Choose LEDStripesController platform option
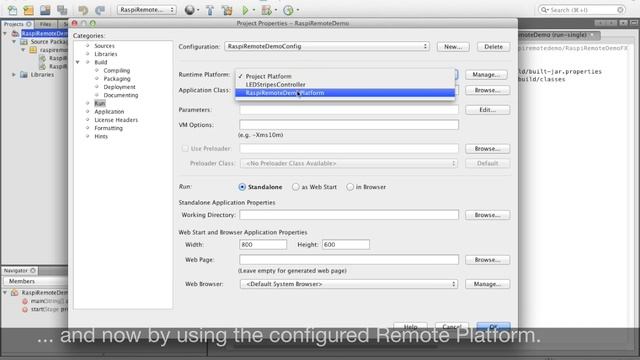 tap(345, 84)
